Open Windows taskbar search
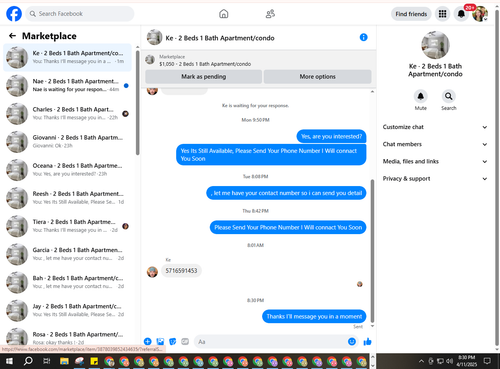Screen dimensions: 500x369 (28, 361)
